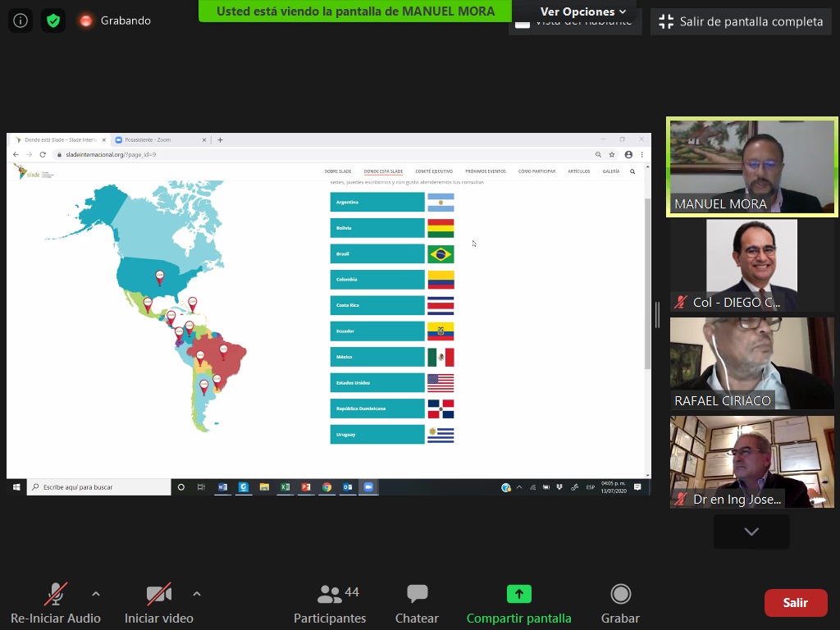
Task: Open Zoom from the taskbar
Action: click(368, 487)
